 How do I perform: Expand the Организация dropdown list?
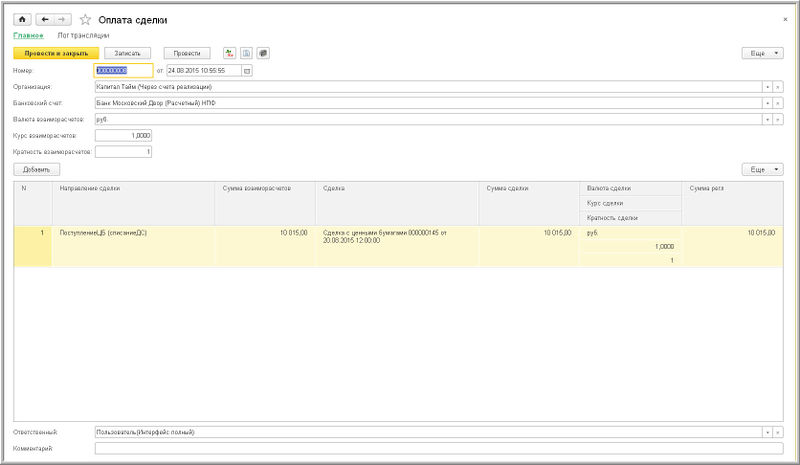coord(767,87)
